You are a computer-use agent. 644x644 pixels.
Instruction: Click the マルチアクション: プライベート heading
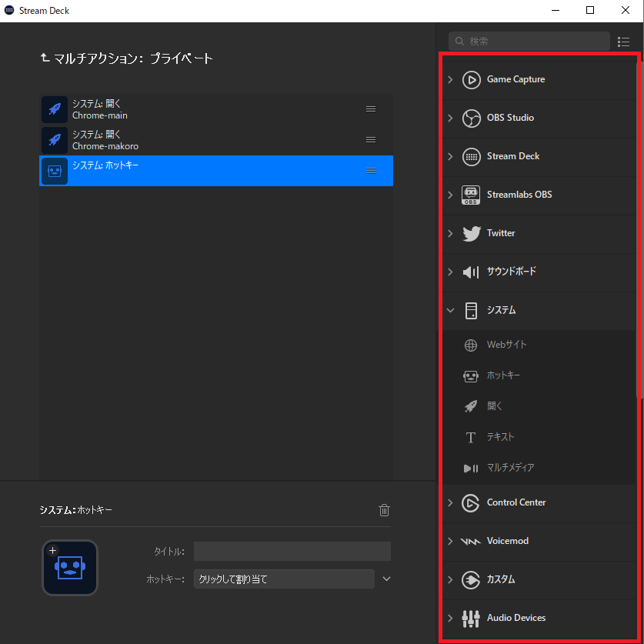(133, 58)
